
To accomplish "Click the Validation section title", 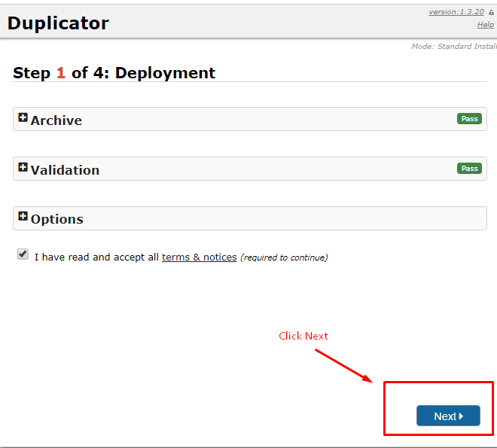I will (x=65, y=170).
